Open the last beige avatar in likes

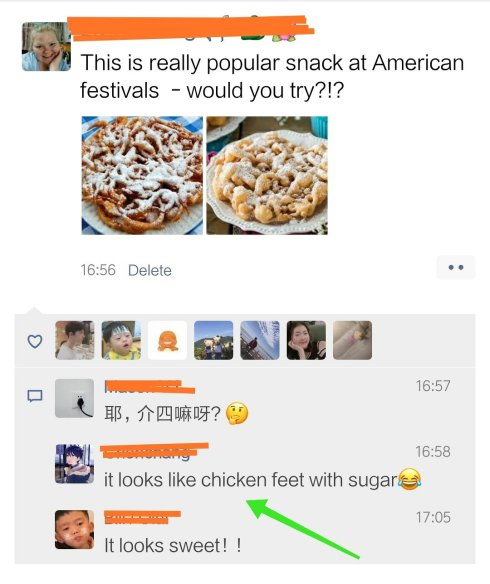(x=352, y=340)
